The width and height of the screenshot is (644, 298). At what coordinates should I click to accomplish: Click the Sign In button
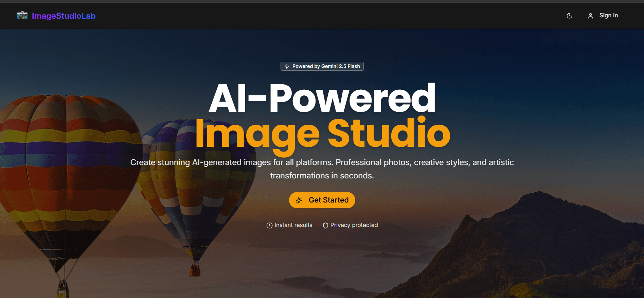(x=603, y=16)
